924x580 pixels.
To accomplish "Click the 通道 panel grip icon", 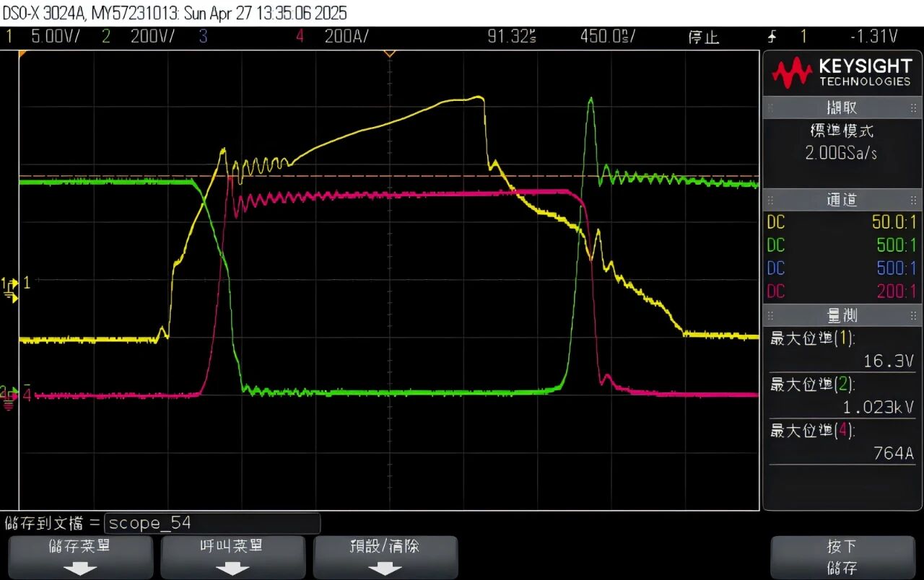I will pyautogui.click(x=772, y=200).
